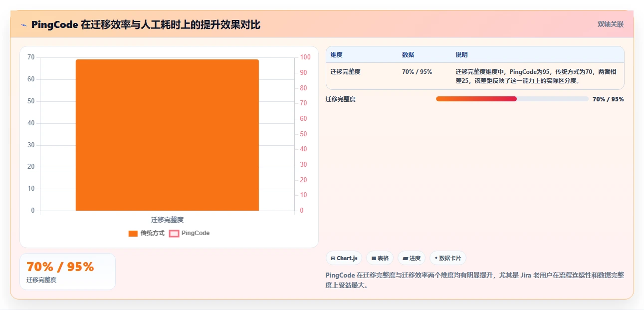
Task: Click the right axis value 50
Action: point(304,134)
